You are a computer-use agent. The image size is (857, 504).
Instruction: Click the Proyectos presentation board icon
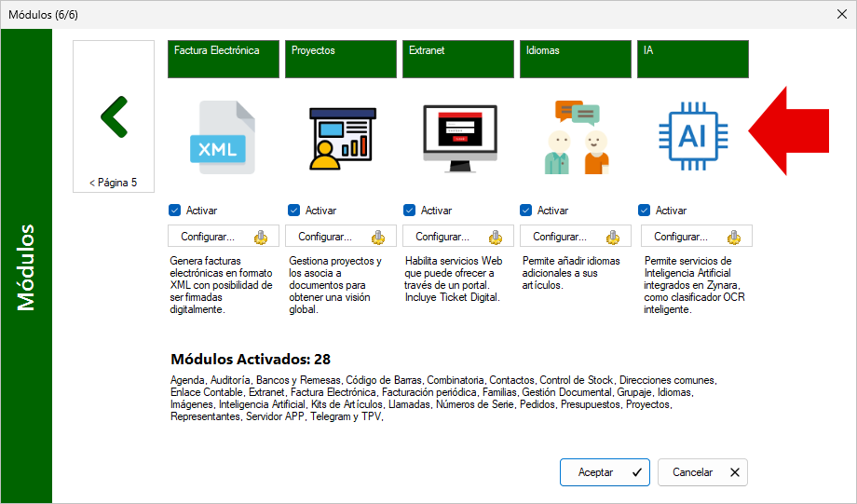point(343,139)
